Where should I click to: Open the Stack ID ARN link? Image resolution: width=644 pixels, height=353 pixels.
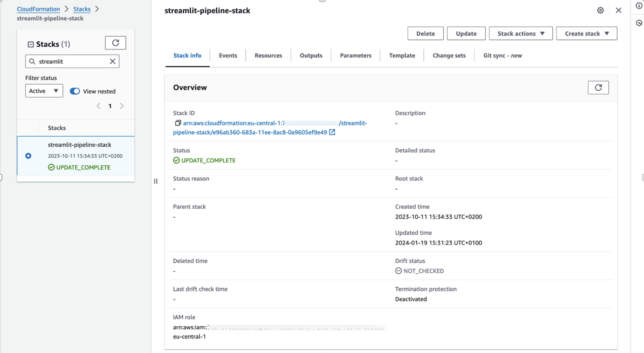coord(270,127)
